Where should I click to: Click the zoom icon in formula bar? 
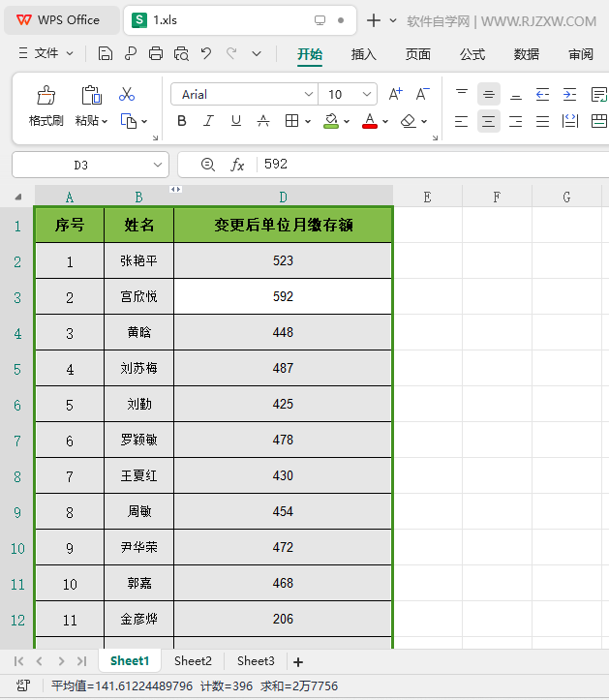[x=207, y=165]
